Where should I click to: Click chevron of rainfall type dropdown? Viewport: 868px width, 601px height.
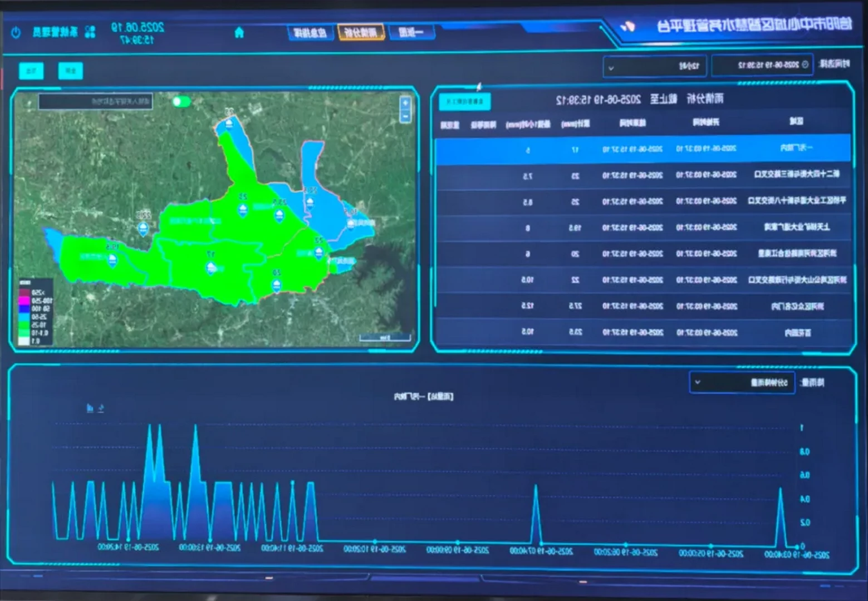[698, 382]
